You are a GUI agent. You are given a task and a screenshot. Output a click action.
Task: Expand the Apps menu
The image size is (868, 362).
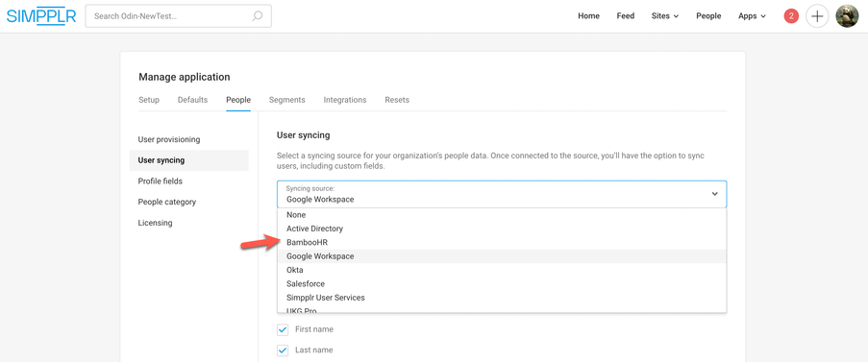[752, 16]
